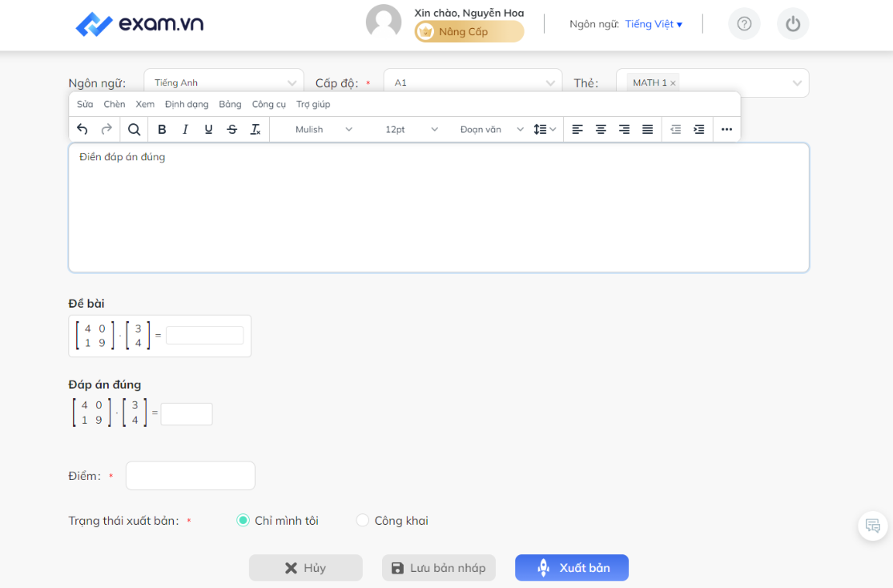Image resolution: width=893 pixels, height=588 pixels.
Task: Click the Redo arrow in editor toolbar
Action: (x=107, y=129)
